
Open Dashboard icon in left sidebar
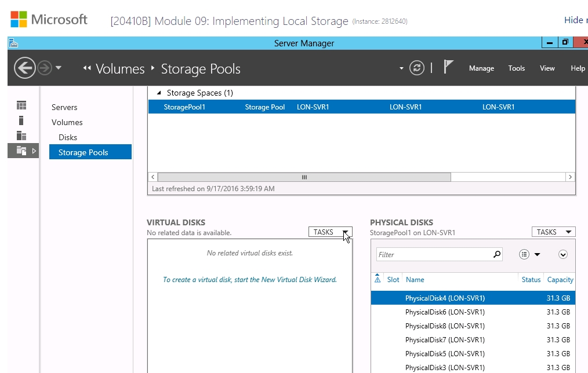pos(21,105)
